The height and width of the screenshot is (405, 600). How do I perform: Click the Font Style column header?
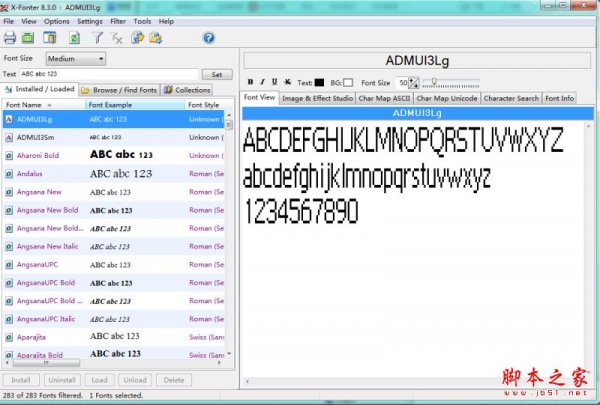tap(205, 105)
